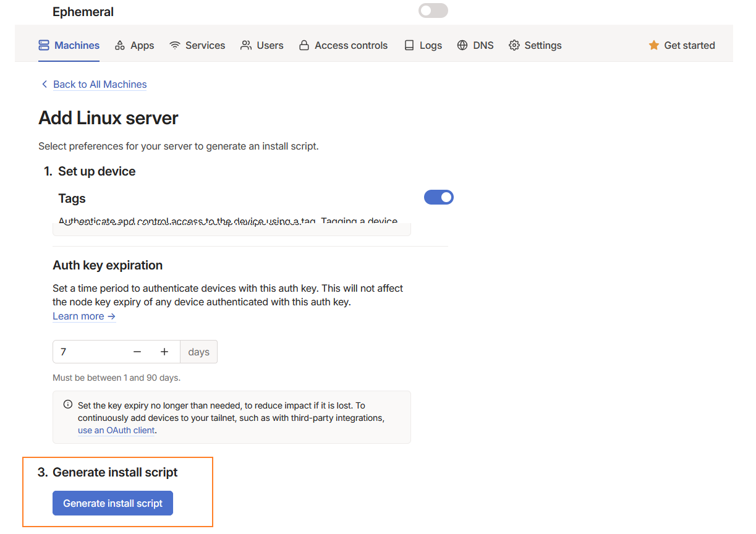Click the Users people icon

click(x=246, y=45)
